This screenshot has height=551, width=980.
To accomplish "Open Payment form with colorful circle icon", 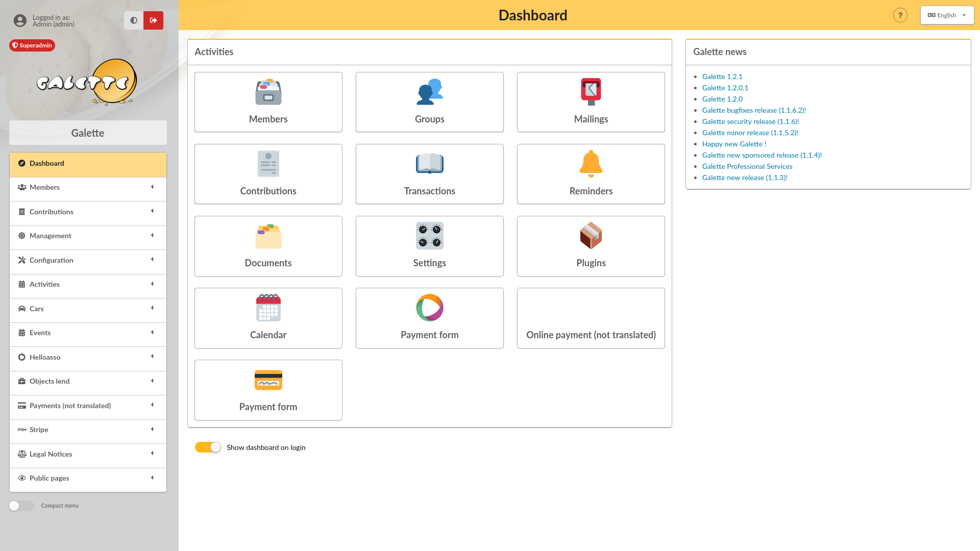I will click(x=430, y=318).
